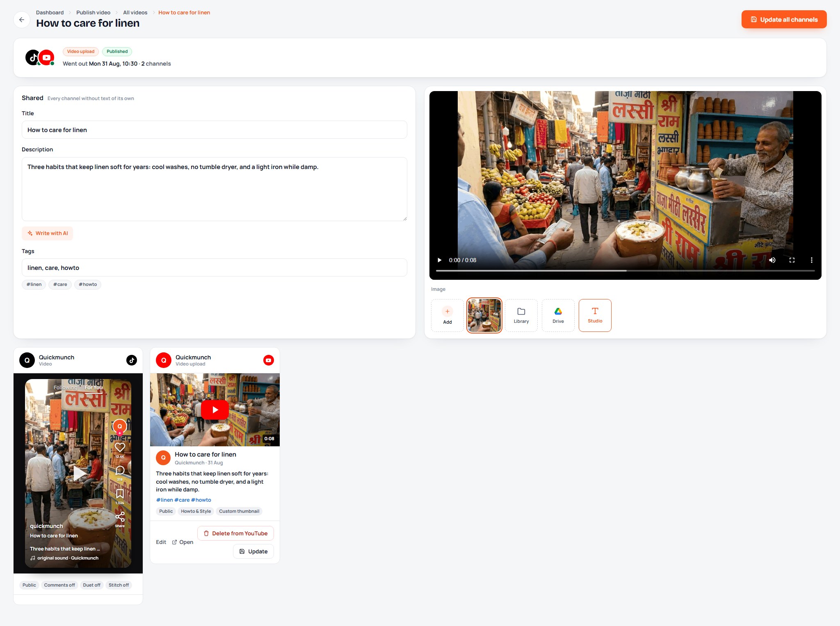Click Edit on the YouTube card
The height and width of the screenshot is (626, 840).
click(x=161, y=542)
